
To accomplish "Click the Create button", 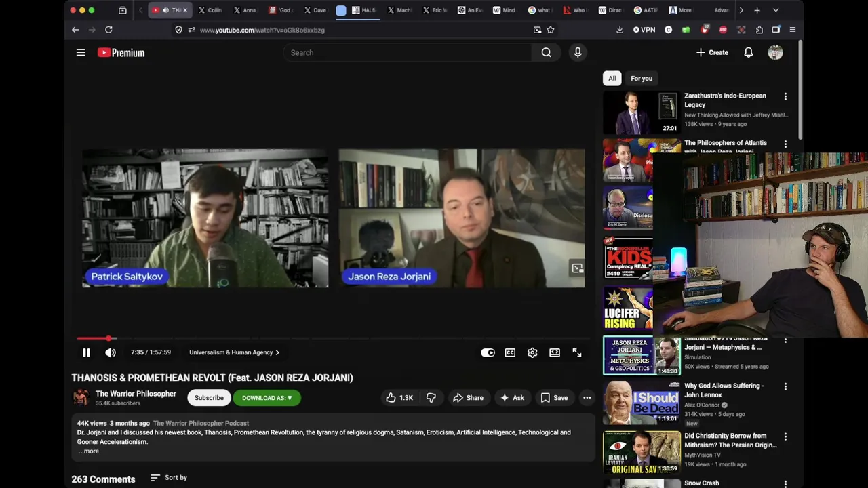I will point(712,52).
